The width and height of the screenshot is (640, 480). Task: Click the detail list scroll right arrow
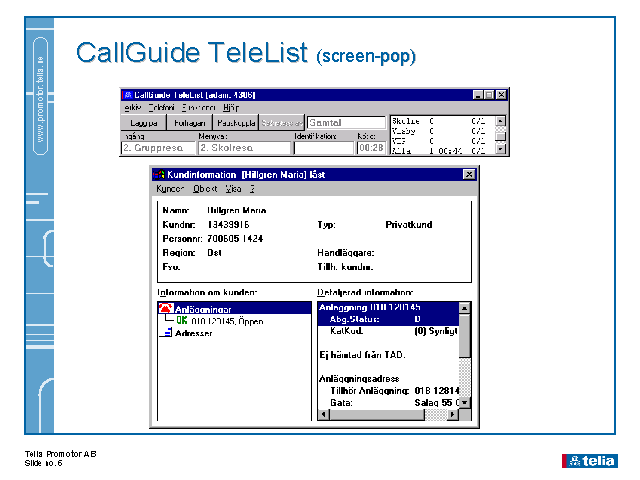point(453,415)
